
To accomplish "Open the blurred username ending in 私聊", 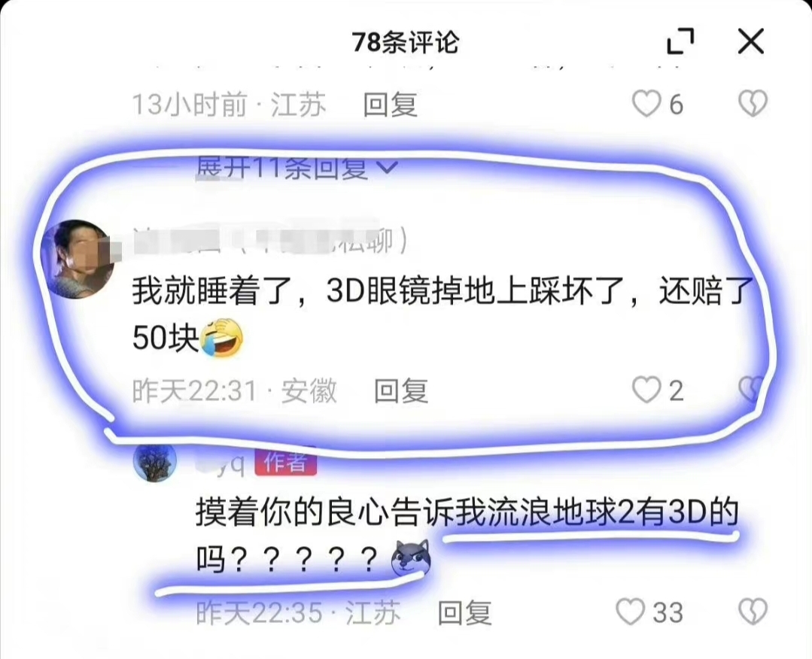I will click(269, 241).
